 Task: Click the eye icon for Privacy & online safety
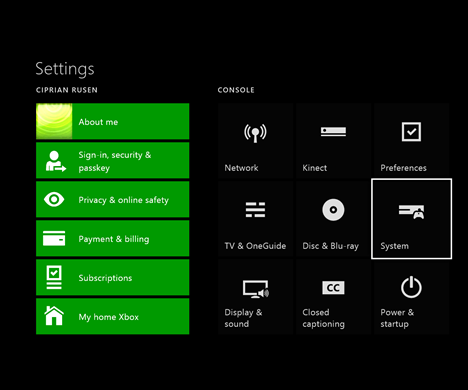[54, 199]
